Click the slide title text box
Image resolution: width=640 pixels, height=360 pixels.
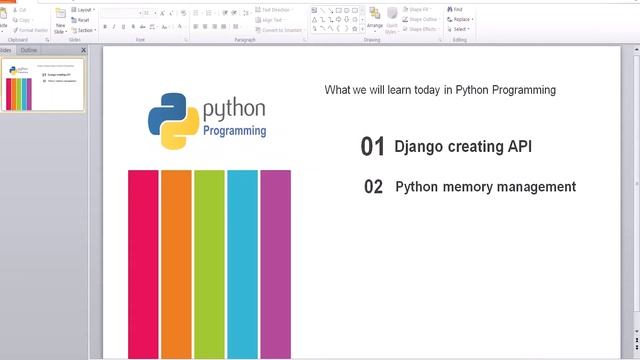coord(440,90)
